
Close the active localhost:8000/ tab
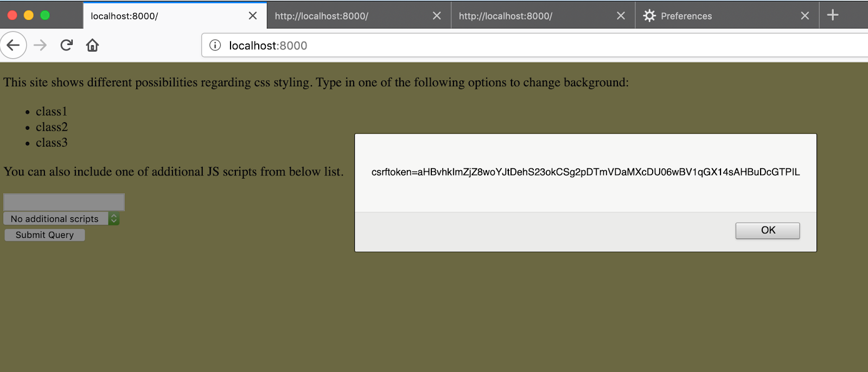click(x=253, y=16)
